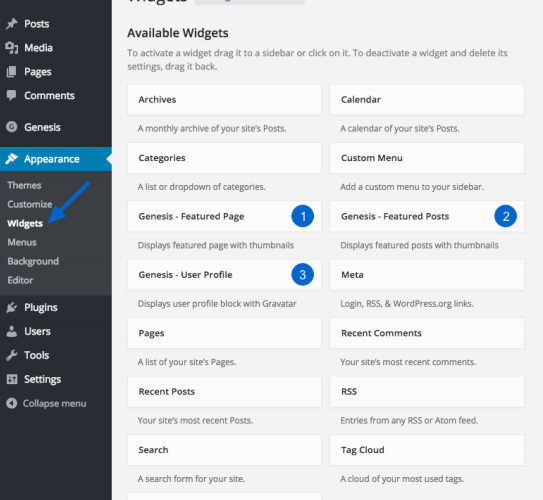This screenshot has height=500, width=543.
Task: Open the Plugins plug icon
Action: pos(12,307)
